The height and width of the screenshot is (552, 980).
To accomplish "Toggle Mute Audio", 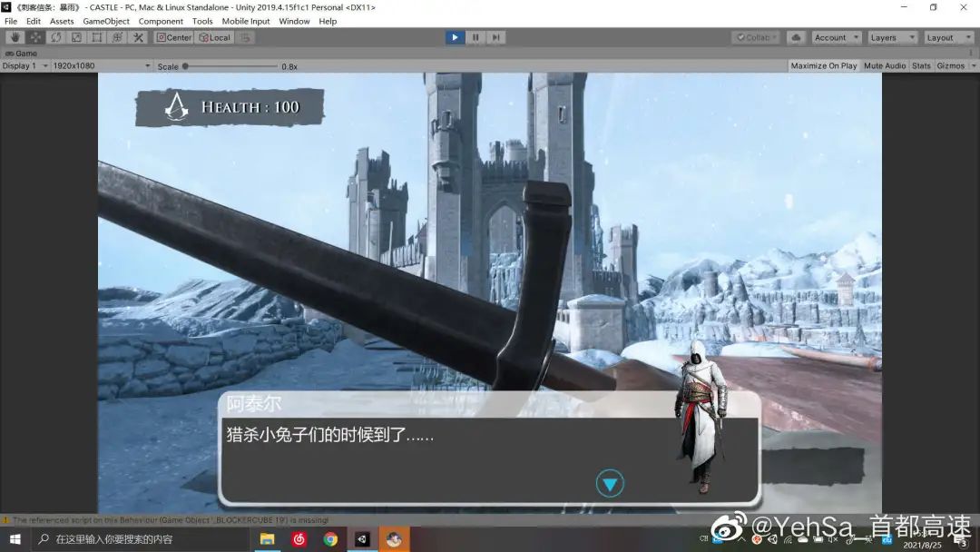I will pos(885,65).
